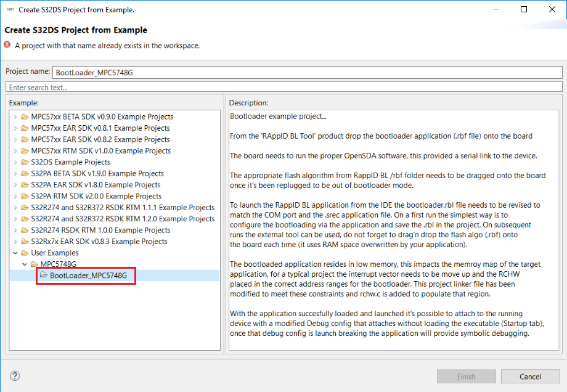The height and width of the screenshot is (392, 567).
Task: Expand S32Rx7x EAR SDK v0.8.3 Example Projects
Action: 15,242
